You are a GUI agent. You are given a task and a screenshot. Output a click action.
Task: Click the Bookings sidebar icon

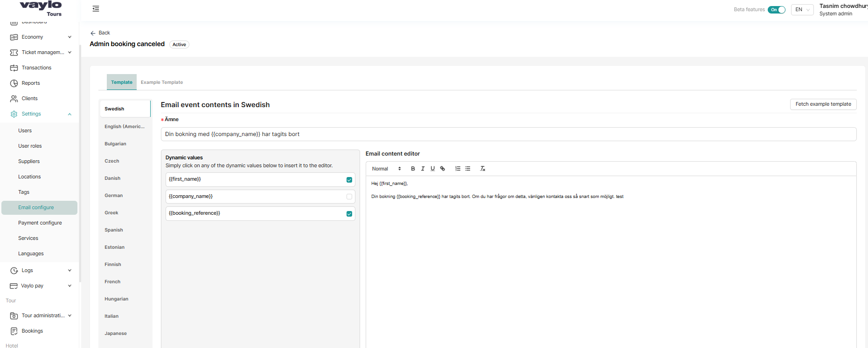[x=14, y=331]
